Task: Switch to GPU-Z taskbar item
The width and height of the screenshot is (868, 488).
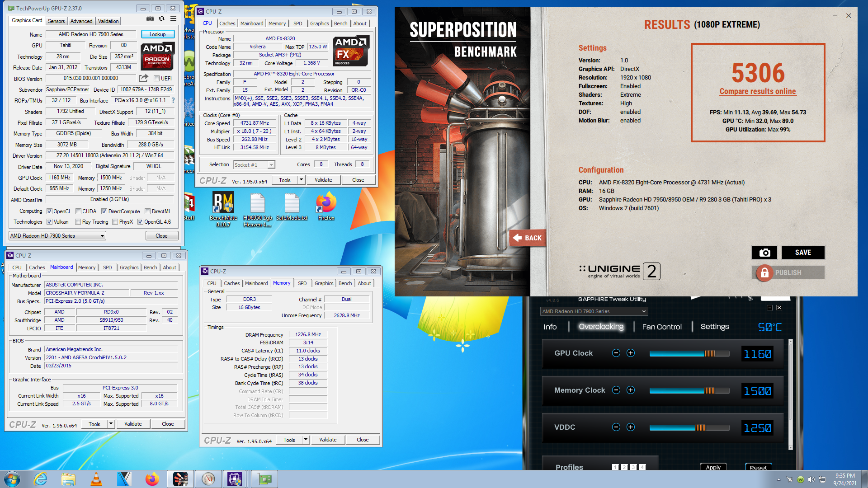Action: (264, 479)
